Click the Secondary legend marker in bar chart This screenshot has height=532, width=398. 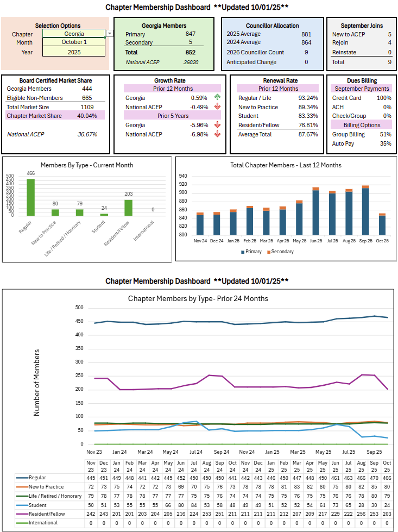(x=268, y=252)
